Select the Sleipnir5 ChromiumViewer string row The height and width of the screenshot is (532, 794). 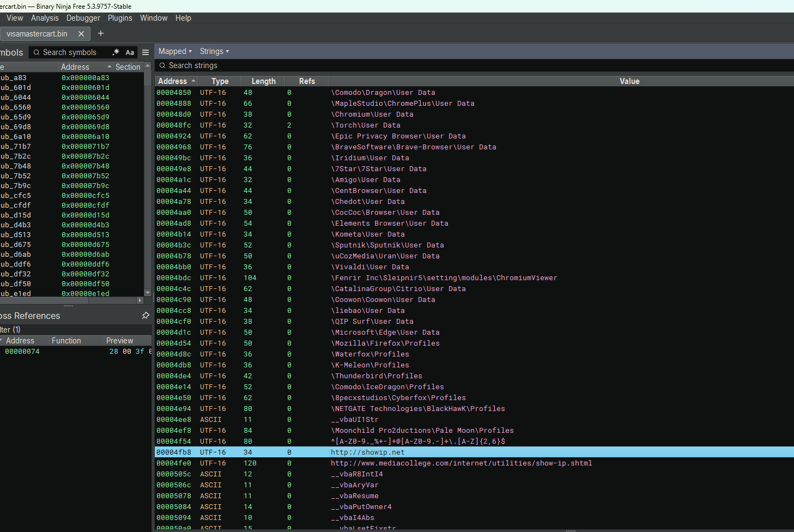click(x=474, y=278)
